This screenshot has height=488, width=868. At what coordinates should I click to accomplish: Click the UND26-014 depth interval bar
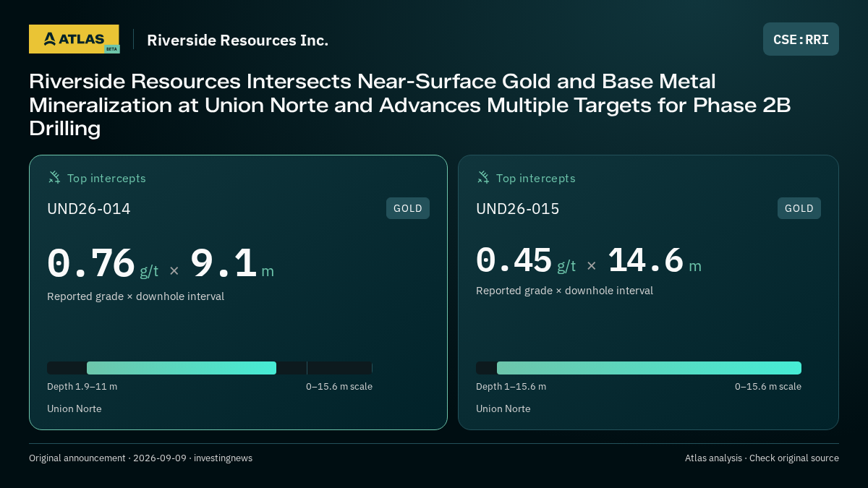[210, 368]
